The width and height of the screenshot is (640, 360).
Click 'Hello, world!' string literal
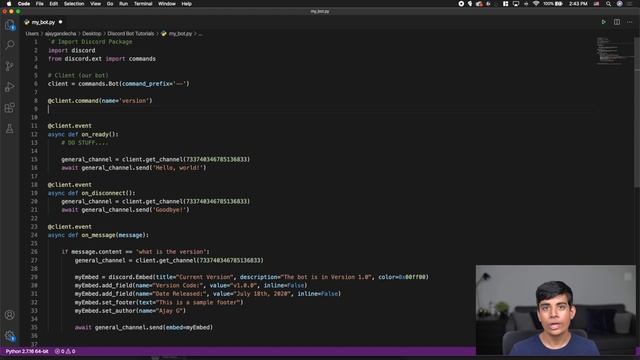(x=178, y=168)
